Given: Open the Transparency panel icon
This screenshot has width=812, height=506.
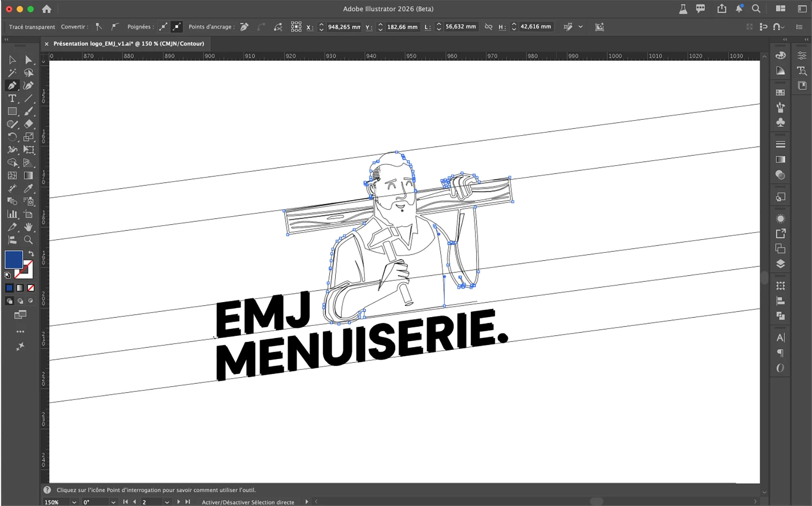Looking at the screenshot, I should pyautogui.click(x=780, y=175).
